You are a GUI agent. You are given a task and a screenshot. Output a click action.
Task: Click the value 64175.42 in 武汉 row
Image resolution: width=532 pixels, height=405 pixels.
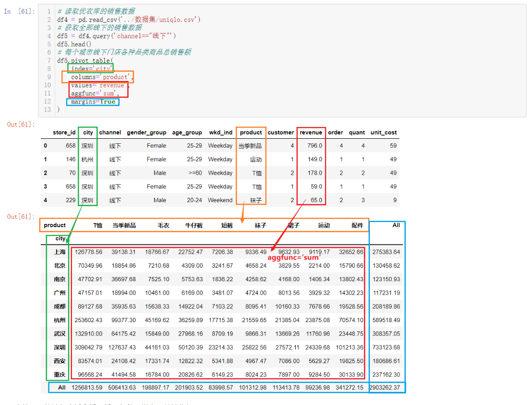(x=123, y=334)
